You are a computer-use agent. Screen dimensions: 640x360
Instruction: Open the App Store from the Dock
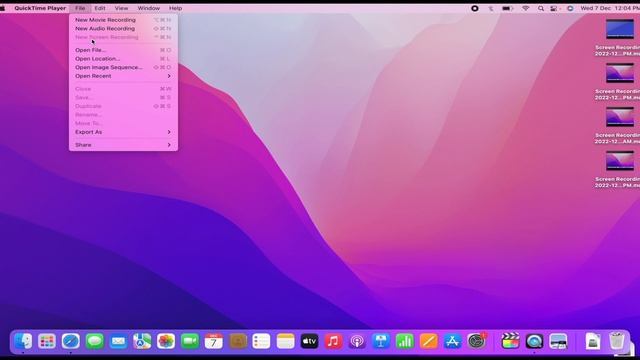(452, 341)
